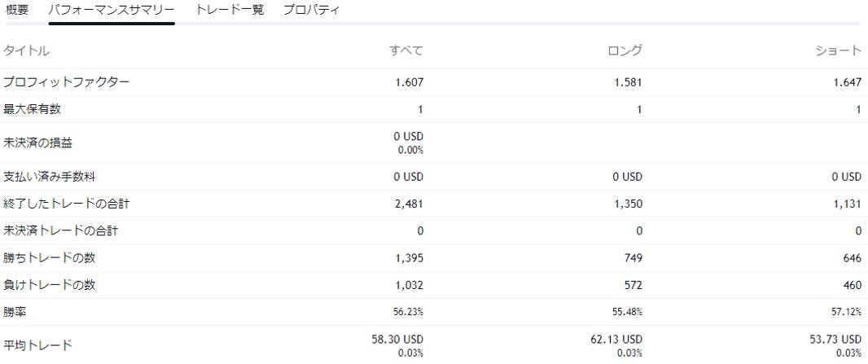This screenshot has width=868, height=364.
Task: Select the 平均トレード row label
Action: click(x=37, y=345)
